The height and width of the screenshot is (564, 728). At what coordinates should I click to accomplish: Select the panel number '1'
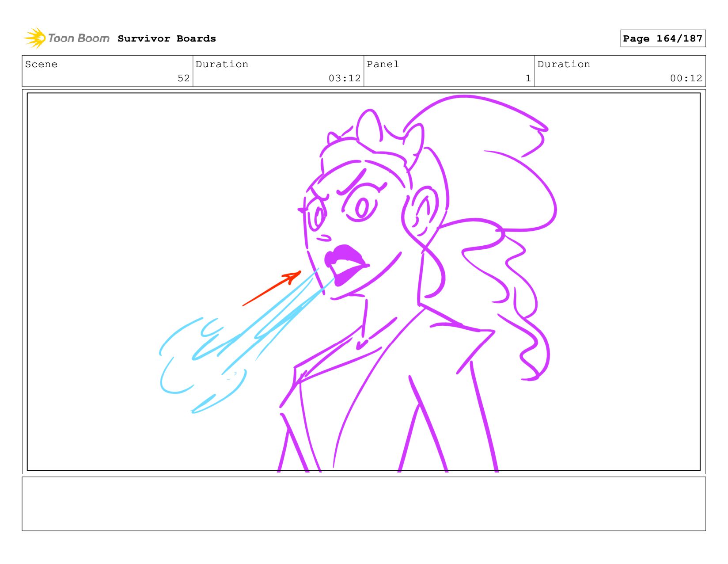click(x=528, y=78)
